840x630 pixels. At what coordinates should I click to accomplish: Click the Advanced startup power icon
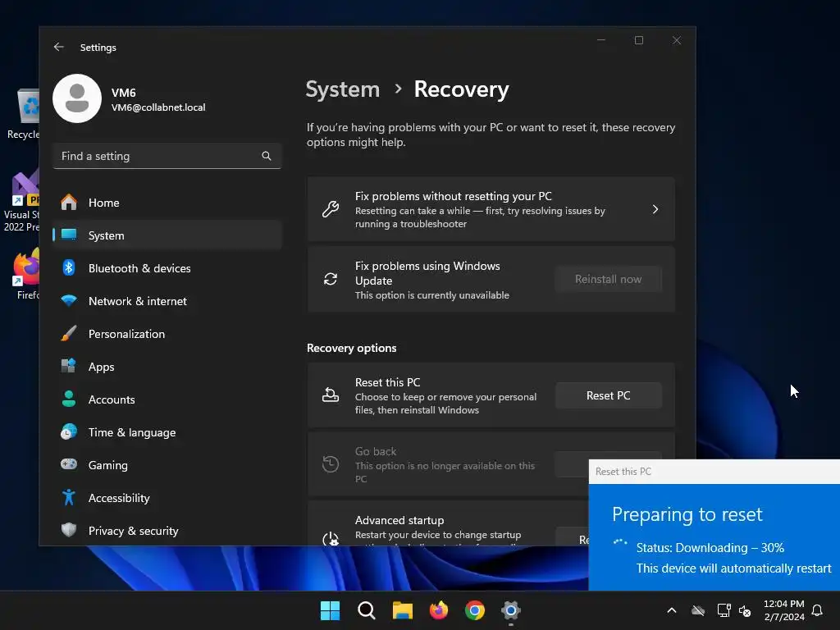click(331, 538)
